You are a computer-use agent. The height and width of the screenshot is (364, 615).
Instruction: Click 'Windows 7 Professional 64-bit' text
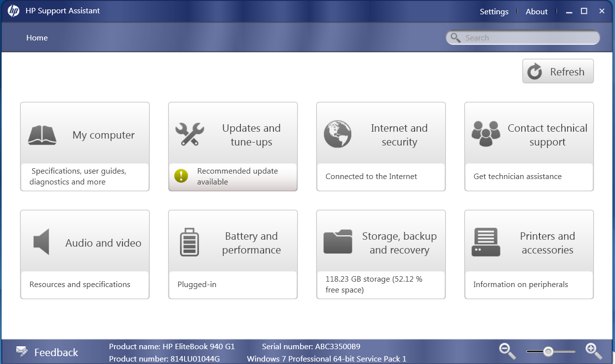click(x=326, y=359)
